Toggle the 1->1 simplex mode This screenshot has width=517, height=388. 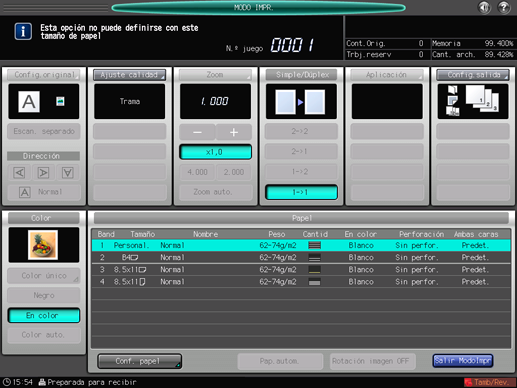coord(301,192)
